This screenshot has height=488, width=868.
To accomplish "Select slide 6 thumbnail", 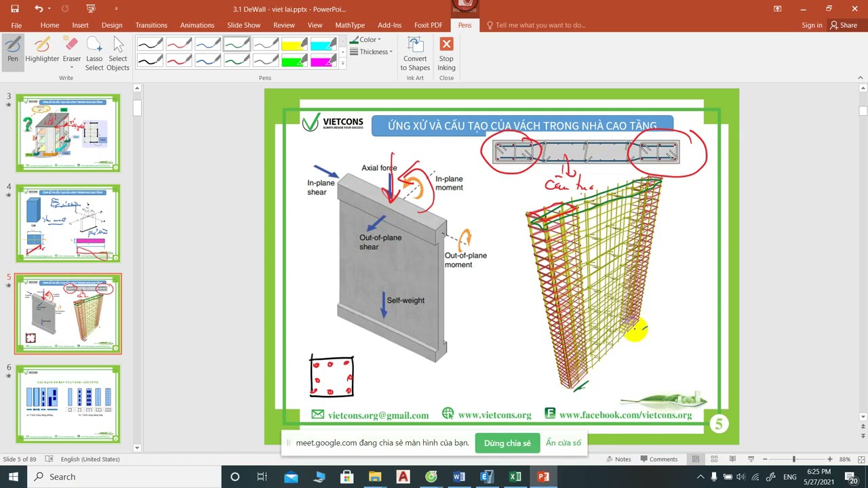I will click(x=68, y=405).
